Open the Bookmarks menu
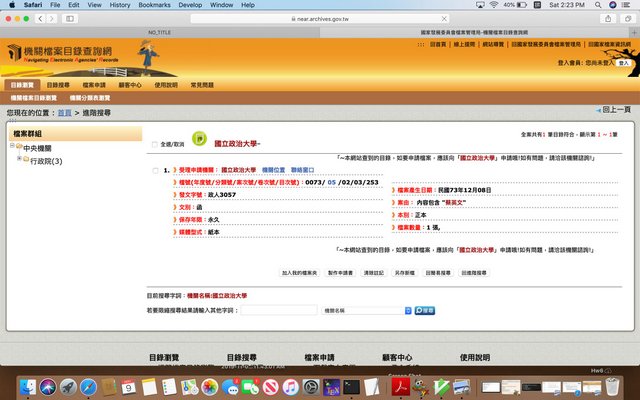This screenshot has width=640, height=400. click(154, 5)
